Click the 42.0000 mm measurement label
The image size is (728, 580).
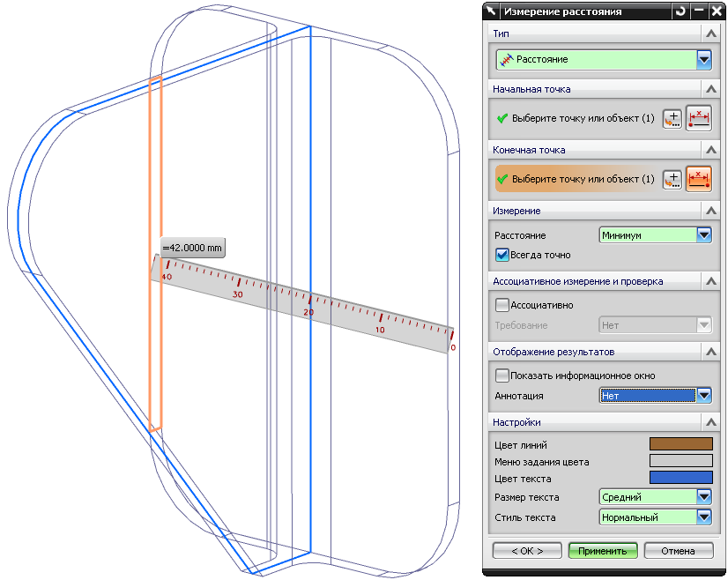pos(193,248)
